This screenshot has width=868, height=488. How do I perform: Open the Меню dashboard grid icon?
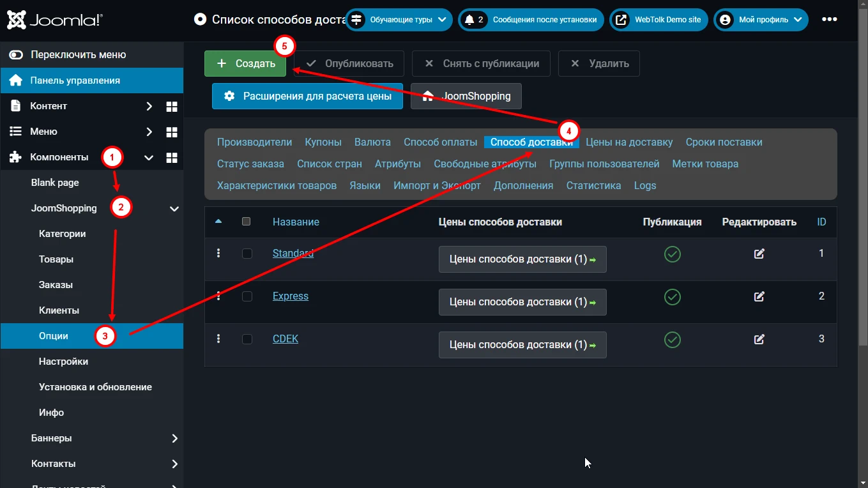[172, 132]
